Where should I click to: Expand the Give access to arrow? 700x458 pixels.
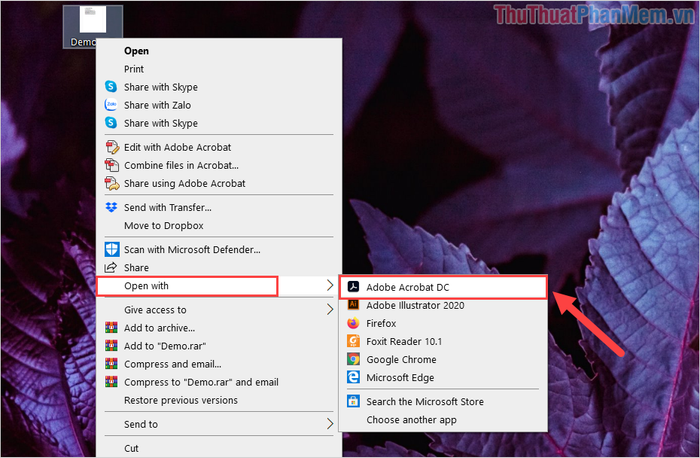329,309
